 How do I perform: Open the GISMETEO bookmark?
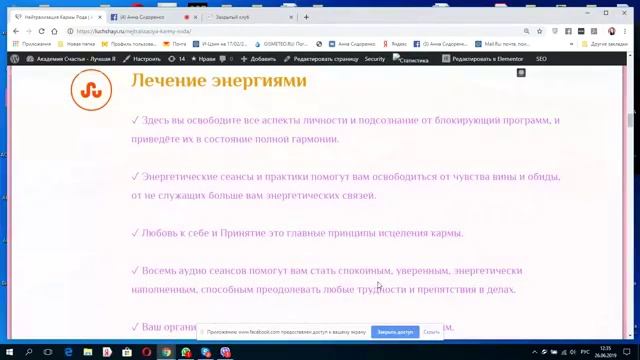tap(281, 44)
